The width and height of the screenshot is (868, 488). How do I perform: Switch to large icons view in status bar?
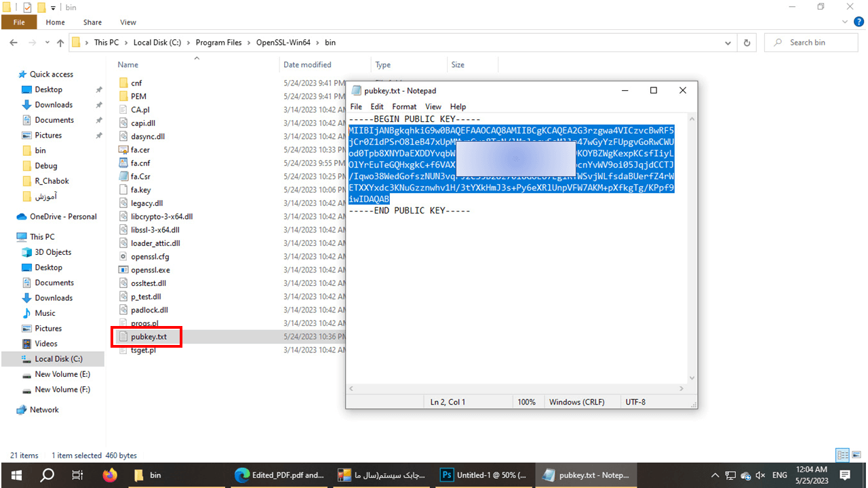click(x=856, y=455)
